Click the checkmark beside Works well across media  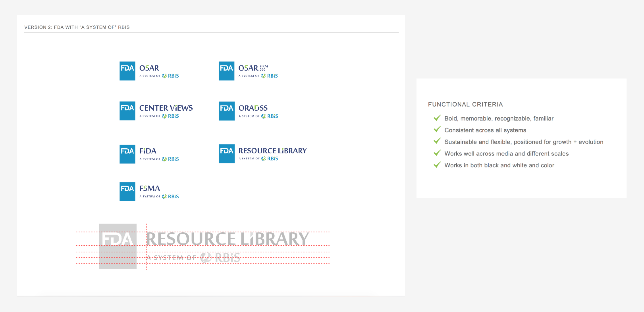(437, 153)
